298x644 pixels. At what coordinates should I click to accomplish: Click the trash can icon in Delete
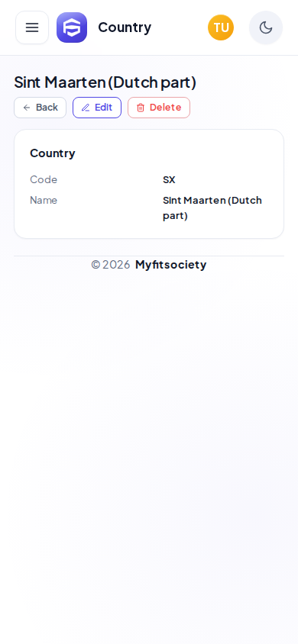pyautogui.click(x=141, y=108)
